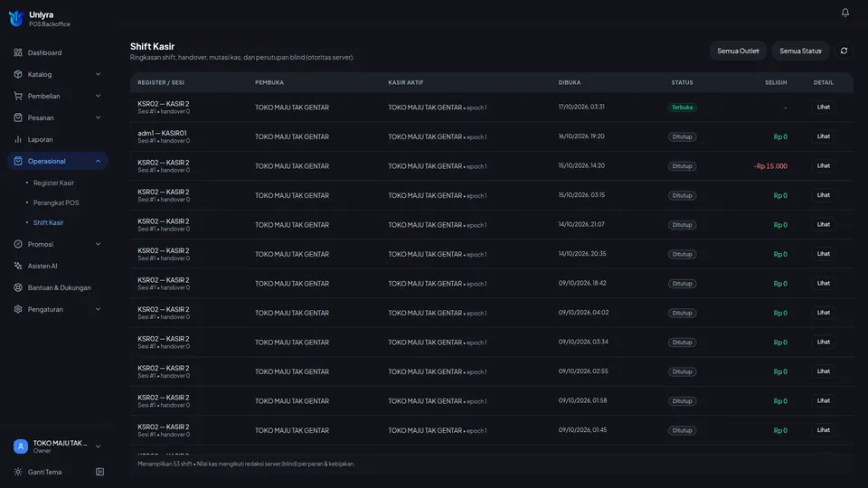
Task: Open Asisten AI menu item
Action: pos(58,266)
